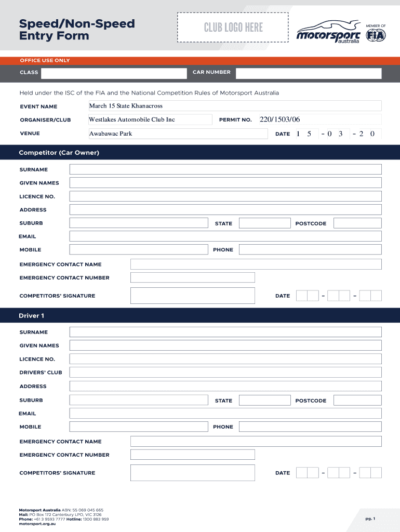This screenshot has width=400, height=532.
Task: Focus the Competitor State field
Action: point(264,223)
